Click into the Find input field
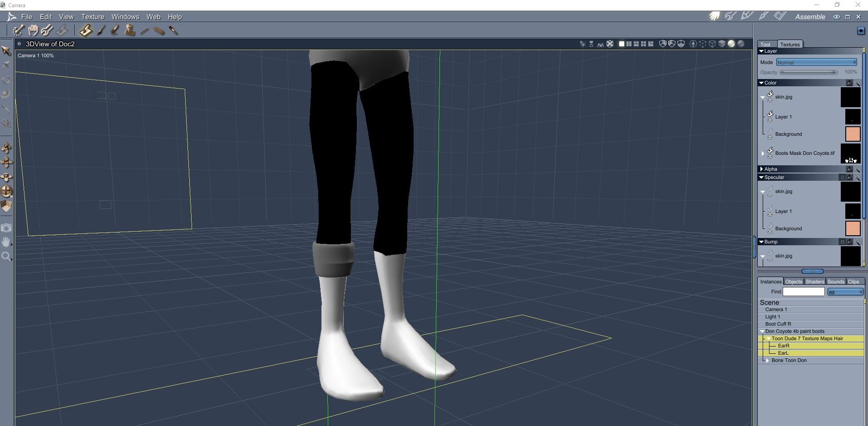868x426 pixels. 804,292
